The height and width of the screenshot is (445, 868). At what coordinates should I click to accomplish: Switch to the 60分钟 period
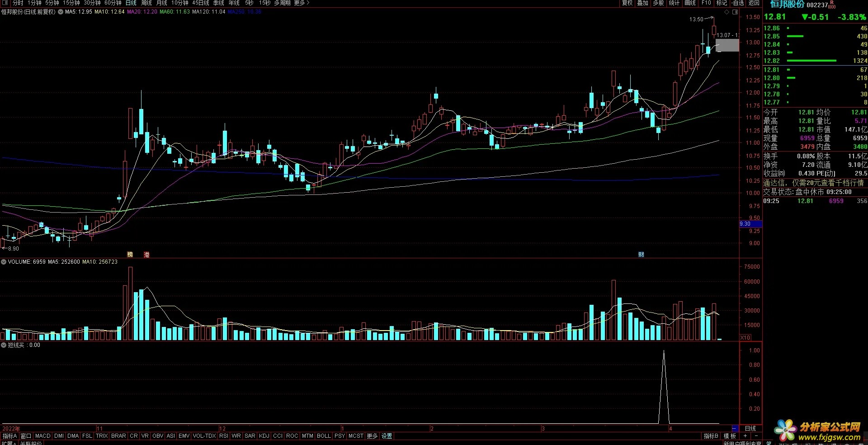[113, 3]
